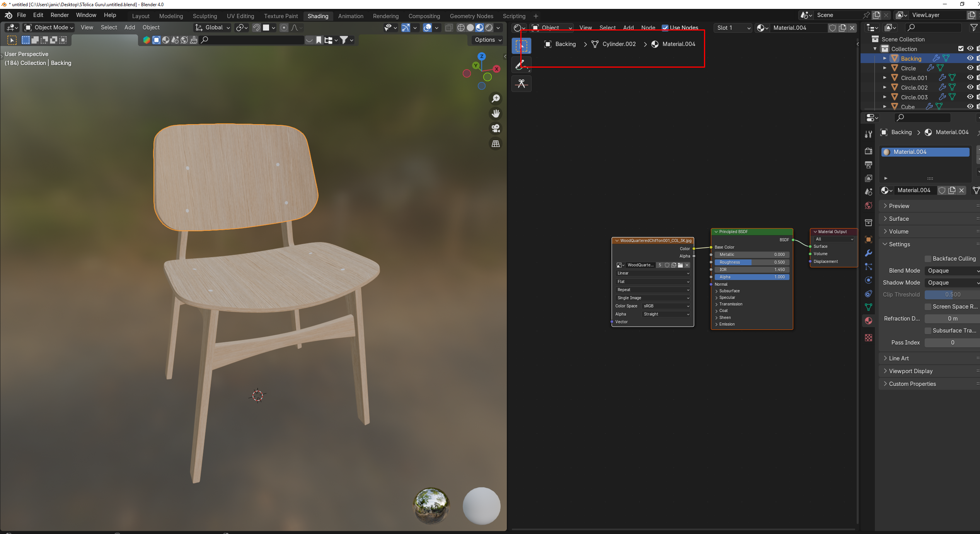Switch to the Modeling workspace tab
The height and width of the screenshot is (534, 980).
[171, 16]
